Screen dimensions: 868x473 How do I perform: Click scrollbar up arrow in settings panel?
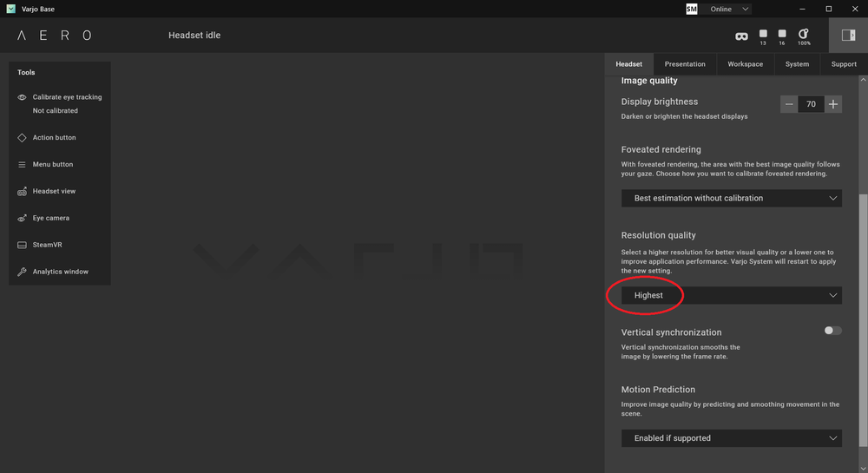pos(863,80)
